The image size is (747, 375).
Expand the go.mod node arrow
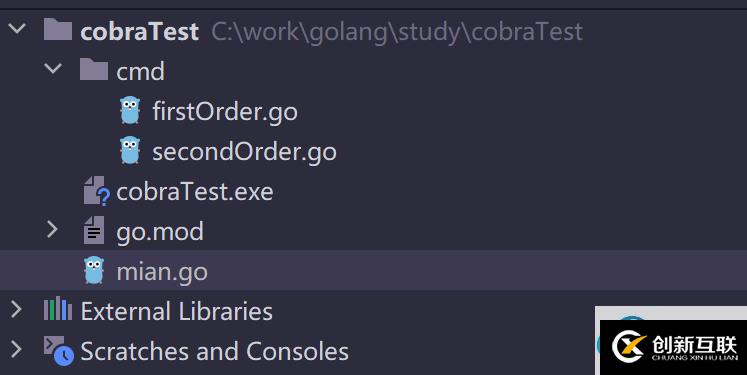[52, 230]
